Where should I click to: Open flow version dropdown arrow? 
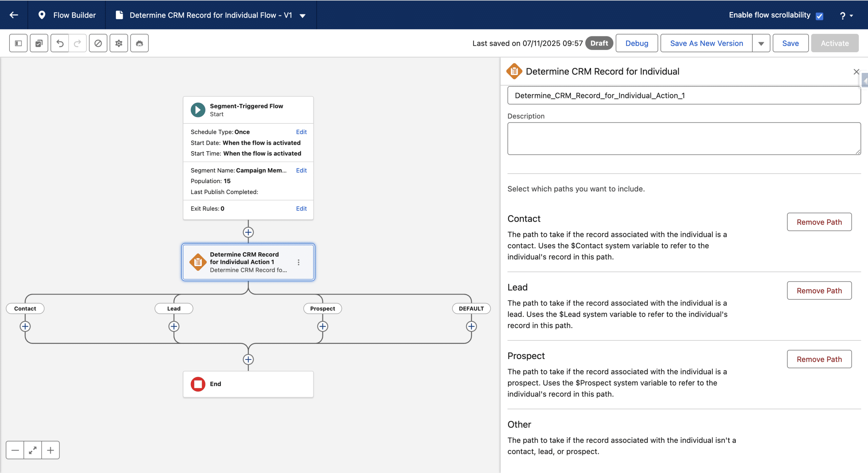[303, 16]
